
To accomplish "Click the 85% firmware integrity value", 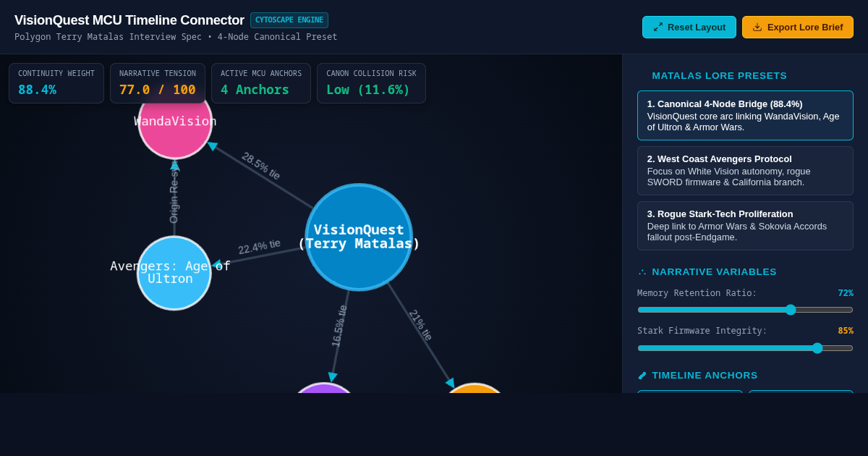I will [x=846, y=331].
